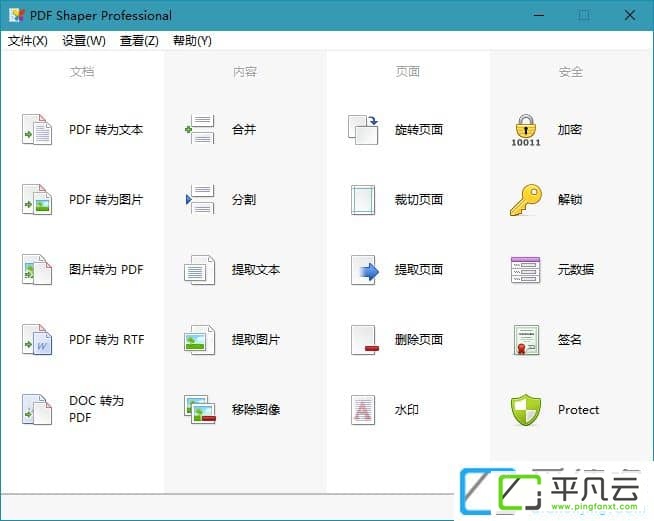Image resolution: width=654 pixels, height=521 pixels.
Task: Click the 提取文本 icon
Action: pos(200,269)
